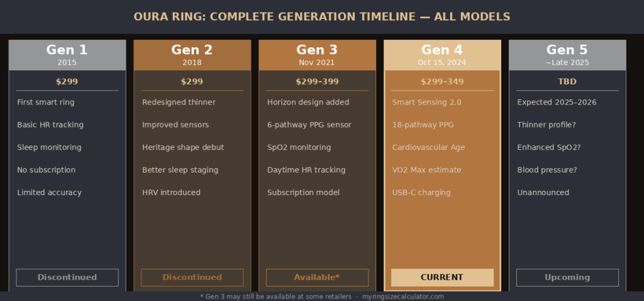Click the Gen 2 Discontinued status badge

(192, 278)
